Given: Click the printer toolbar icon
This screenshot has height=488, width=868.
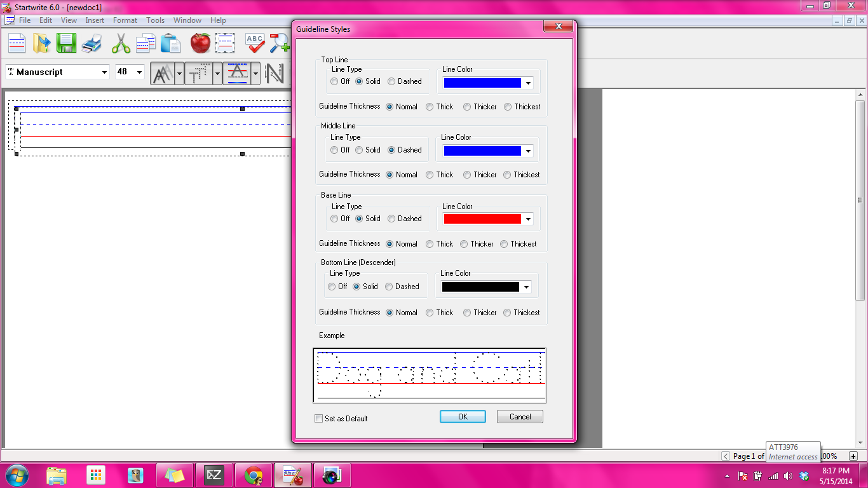Looking at the screenshot, I should pyautogui.click(x=92, y=44).
